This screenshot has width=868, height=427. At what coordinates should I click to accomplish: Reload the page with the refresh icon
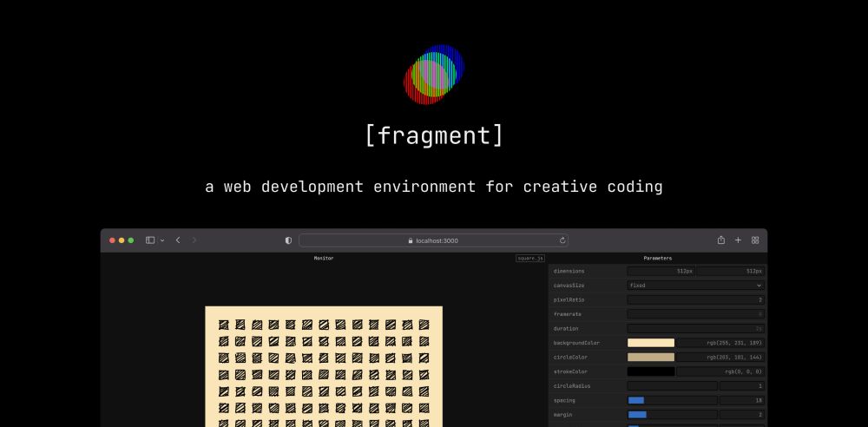562,240
